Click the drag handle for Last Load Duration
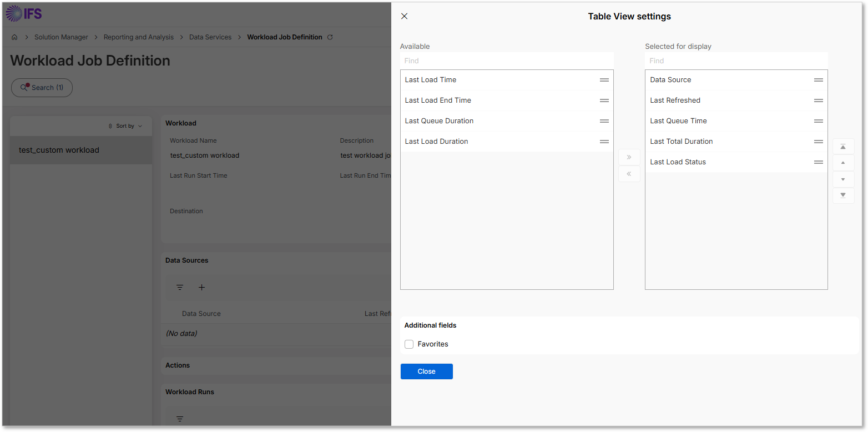This screenshot has width=868, height=432. tap(604, 142)
